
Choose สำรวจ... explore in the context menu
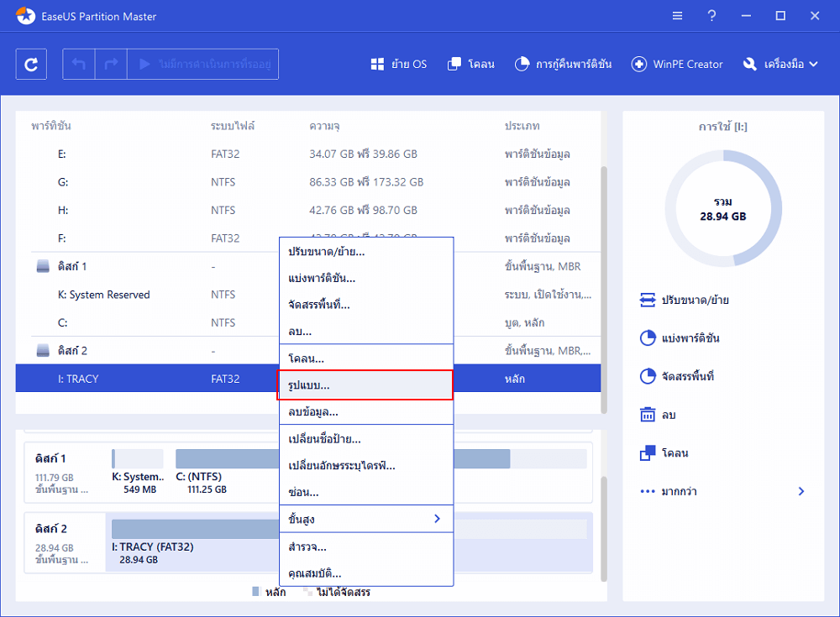pyautogui.click(x=366, y=546)
